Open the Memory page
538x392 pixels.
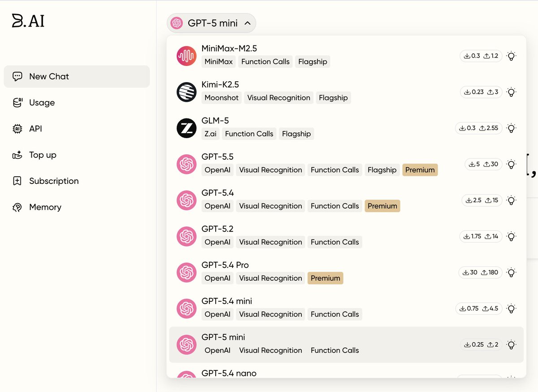(x=45, y=207)
